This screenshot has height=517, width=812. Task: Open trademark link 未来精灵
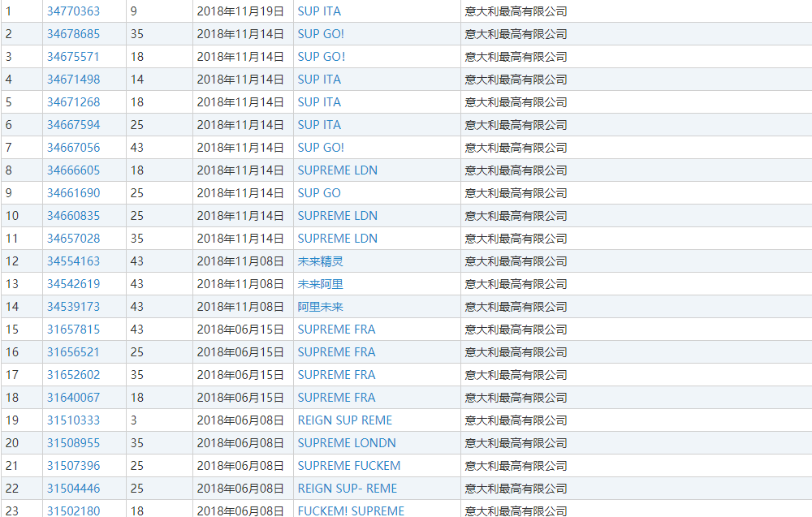(x=320, y=261)
